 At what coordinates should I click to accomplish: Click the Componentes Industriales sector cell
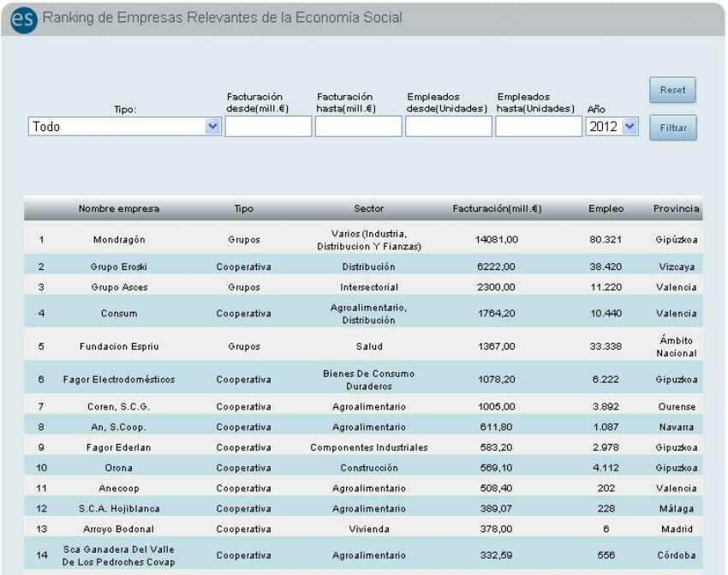click(x=369, y=447)
